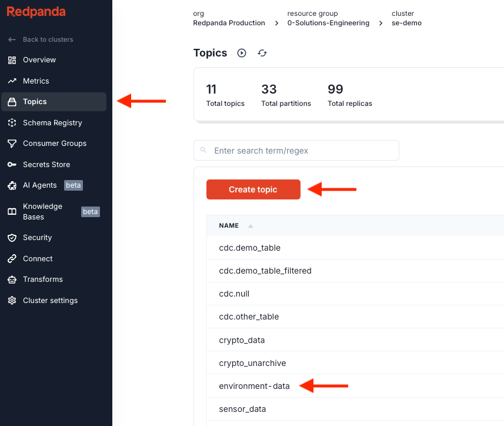Click the Topics icon in the sidebar

(x=12, y=102)
